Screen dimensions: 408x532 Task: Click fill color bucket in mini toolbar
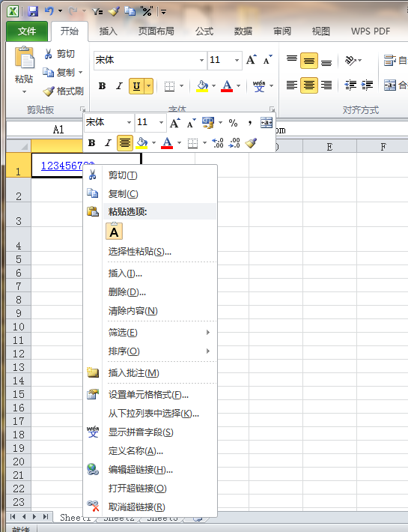pos(141,143)
